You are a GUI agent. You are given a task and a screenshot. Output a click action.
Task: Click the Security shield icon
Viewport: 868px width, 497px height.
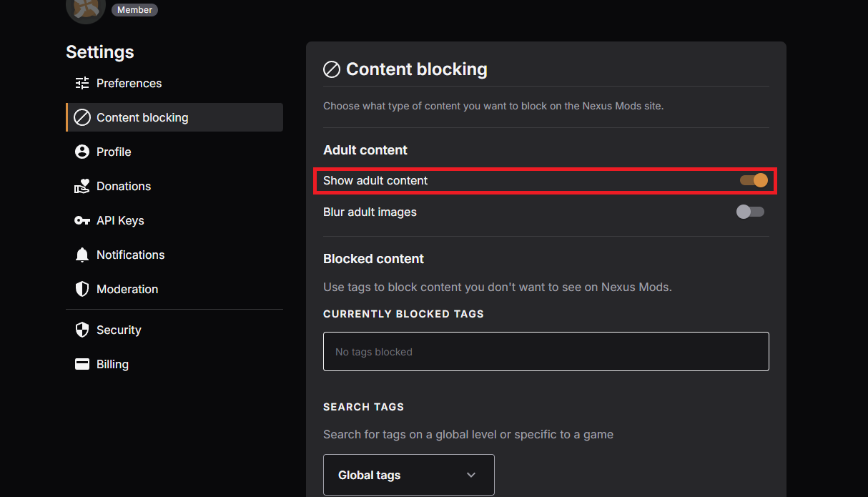(x=82, y=330)
